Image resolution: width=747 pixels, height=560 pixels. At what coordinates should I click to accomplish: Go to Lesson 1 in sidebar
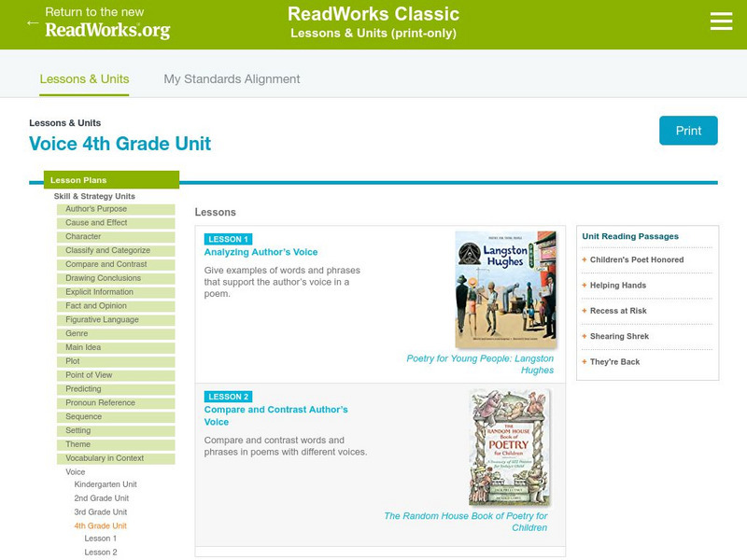101,539
